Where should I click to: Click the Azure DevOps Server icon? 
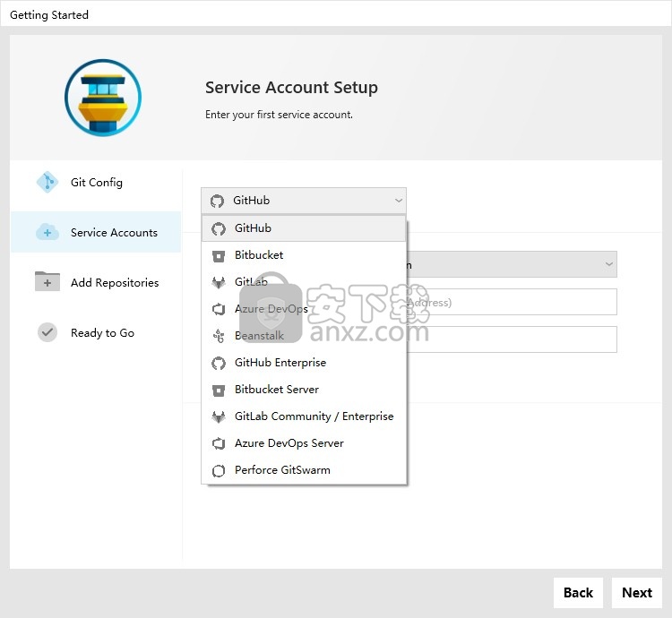(x=219, y=443)
